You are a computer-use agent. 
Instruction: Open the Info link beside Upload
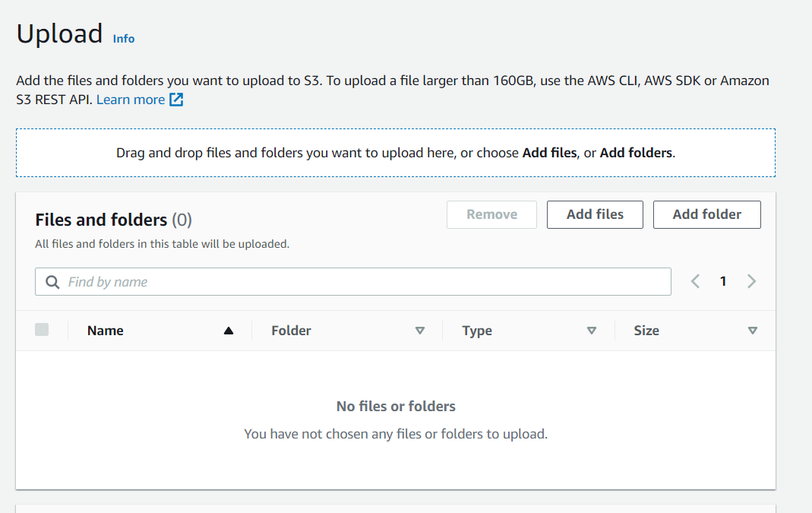click(x=123, y=39)
